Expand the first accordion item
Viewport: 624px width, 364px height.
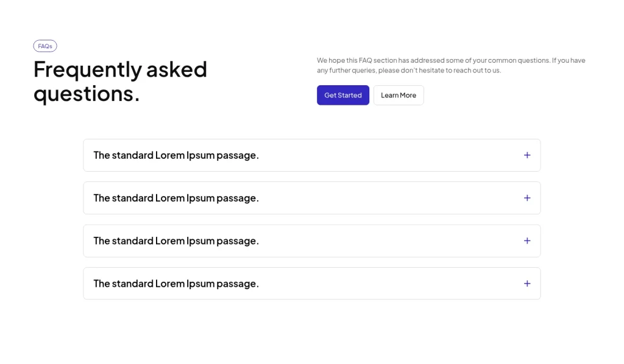click(311, 155)
